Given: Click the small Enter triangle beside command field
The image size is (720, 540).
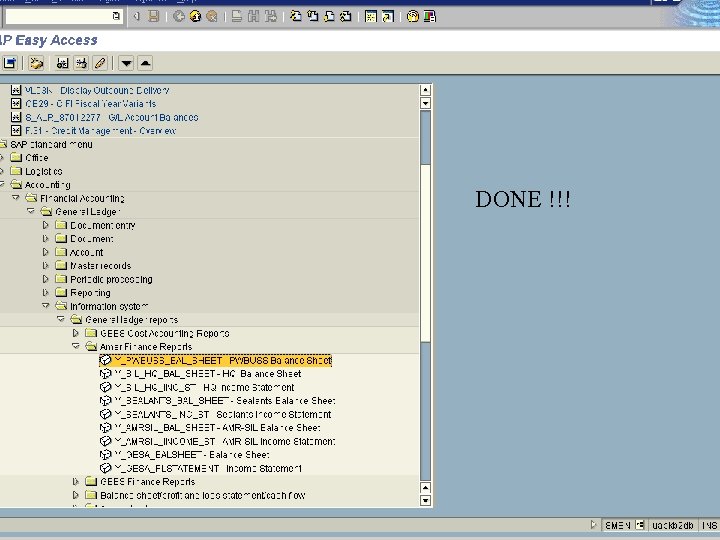Looking at the screenshot, I should pyautogui.click(x=136, y=17).
